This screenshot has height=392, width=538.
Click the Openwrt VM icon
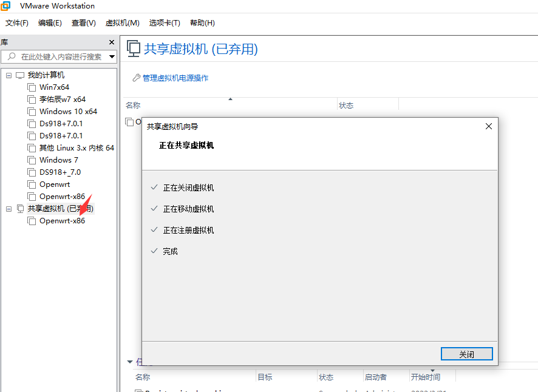coord(32,184)
